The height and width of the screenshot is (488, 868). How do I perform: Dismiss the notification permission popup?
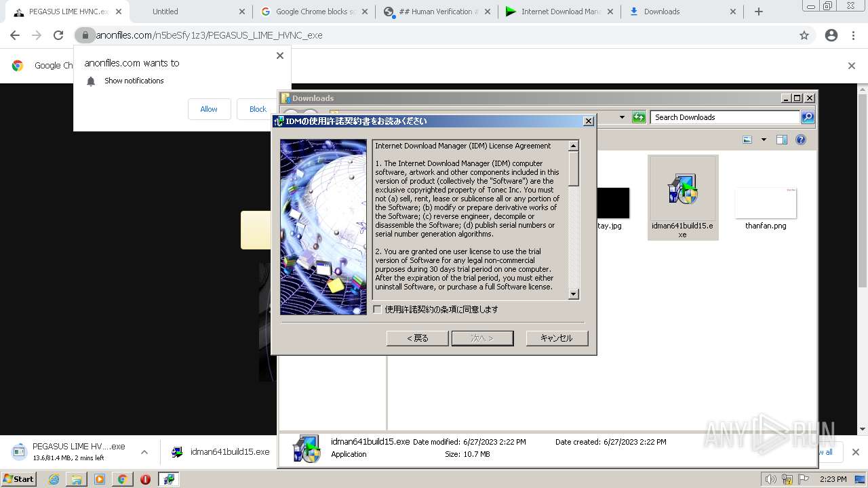pos(280,56)
